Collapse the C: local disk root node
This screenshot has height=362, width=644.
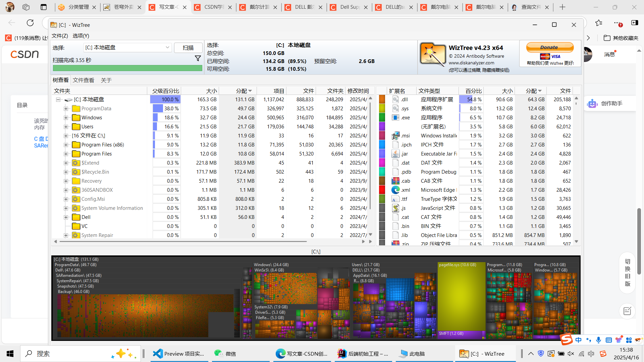[58, 100]
